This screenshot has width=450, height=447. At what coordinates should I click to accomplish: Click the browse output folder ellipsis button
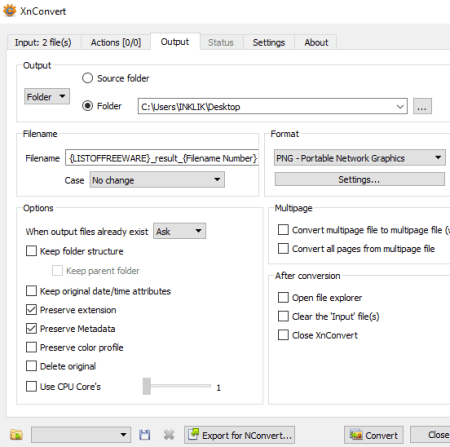[422, 106]
